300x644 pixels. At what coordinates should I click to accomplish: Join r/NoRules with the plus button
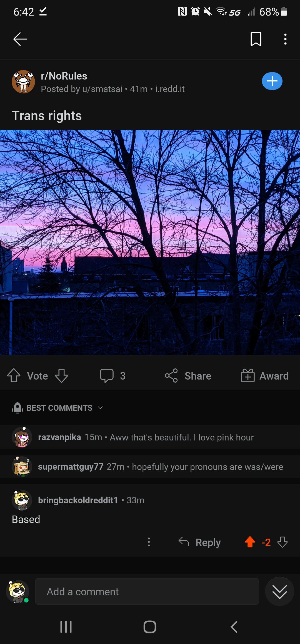pos(272,81)
